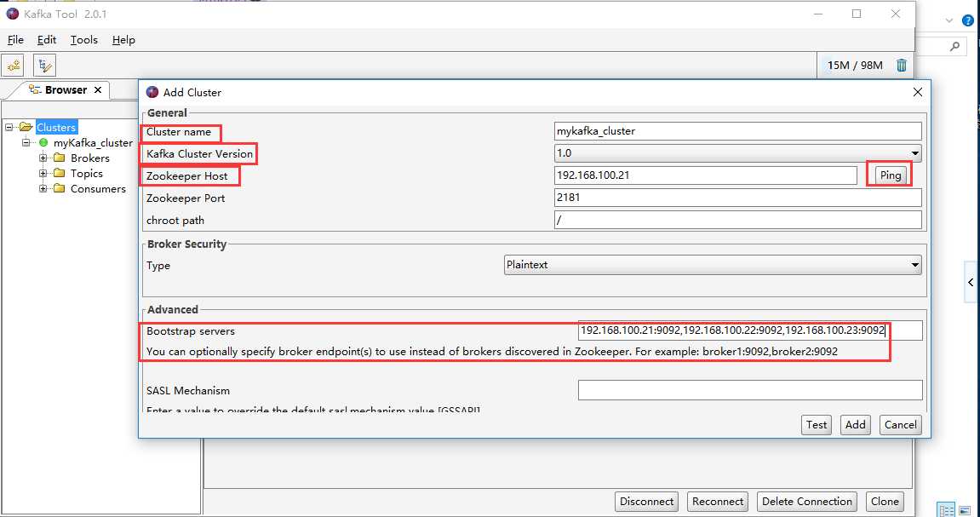Viewport: 980px width, 517px height.
Task: Click the SASL Mechanism input field
Action: 750,390
